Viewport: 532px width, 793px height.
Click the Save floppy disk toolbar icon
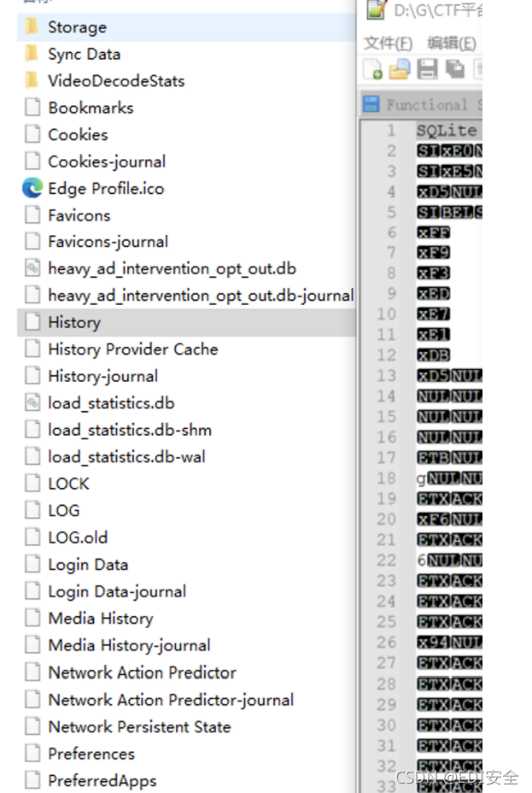point(427,68)
